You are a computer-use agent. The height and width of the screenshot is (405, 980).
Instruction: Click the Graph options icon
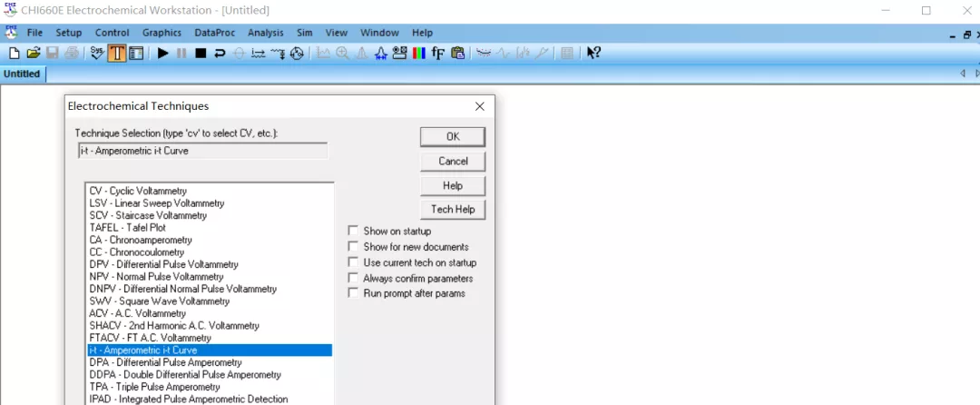coord(399,54)
